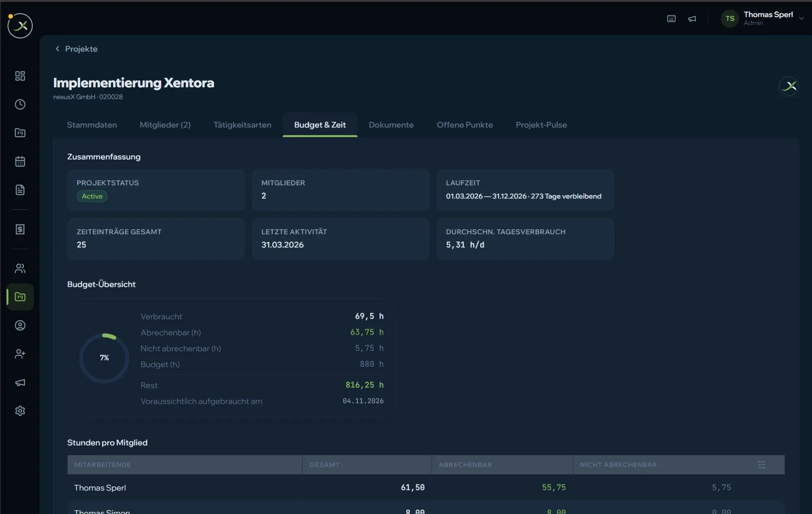Click the project logo at top right
812x514 pixels.
[788, 86]
